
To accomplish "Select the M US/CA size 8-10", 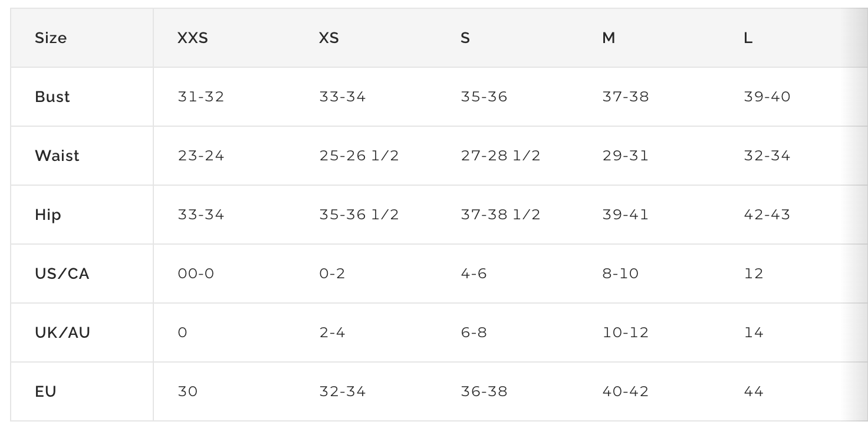I will point(620,274).
